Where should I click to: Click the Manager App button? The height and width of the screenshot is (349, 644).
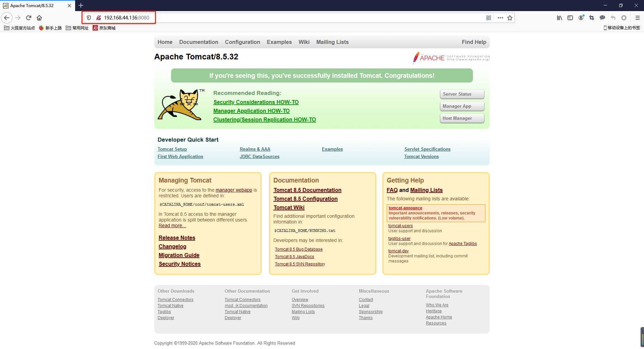pos(462,106)
